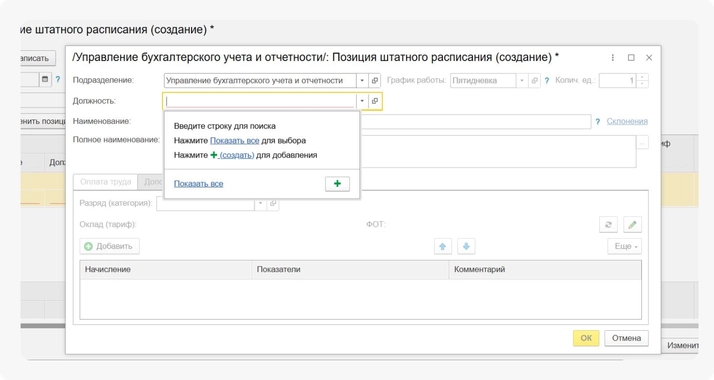Click Показать все at popup bottom
Screen dimensions: 714x380
click(199, 184)
